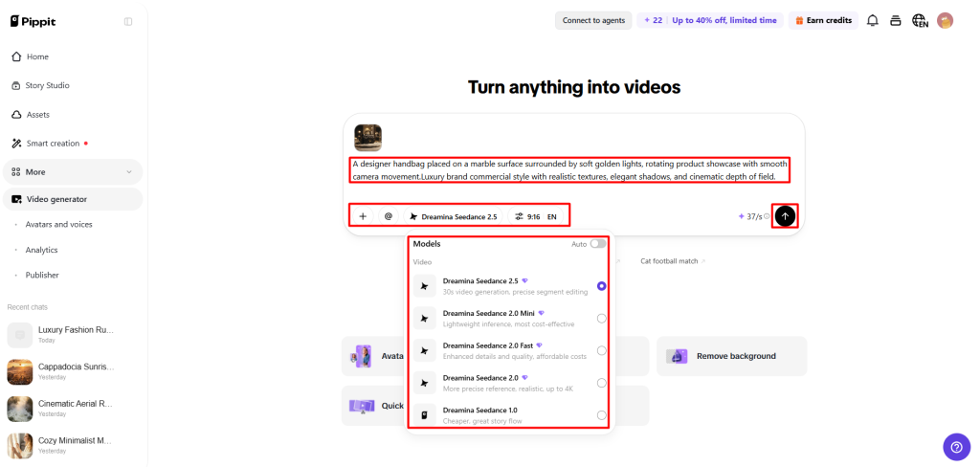Open credits balance showing 22
This screenshot has height=467, width=980.
[x=653, y=21]
